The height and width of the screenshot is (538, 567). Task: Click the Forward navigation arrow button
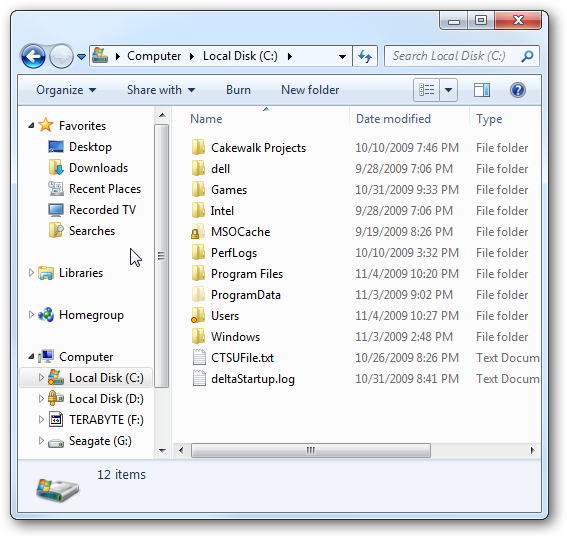tap(61, 56)
